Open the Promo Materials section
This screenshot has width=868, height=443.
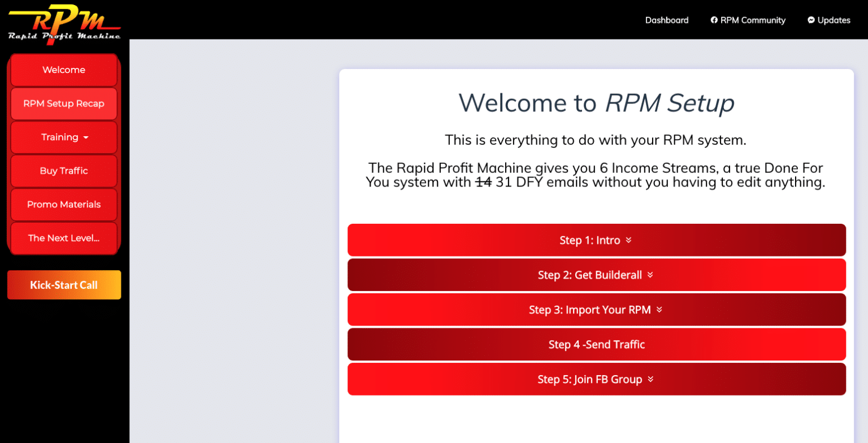click(x=63, y=205)
